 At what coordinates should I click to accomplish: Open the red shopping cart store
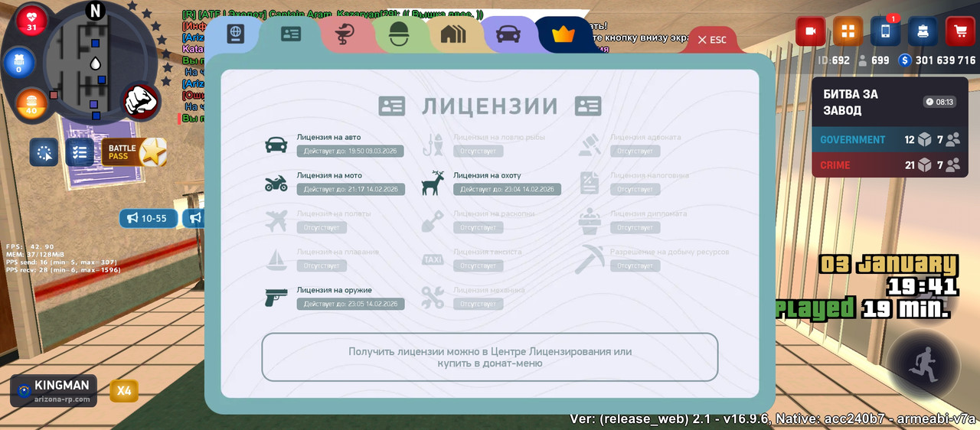[x=961, y=31]
